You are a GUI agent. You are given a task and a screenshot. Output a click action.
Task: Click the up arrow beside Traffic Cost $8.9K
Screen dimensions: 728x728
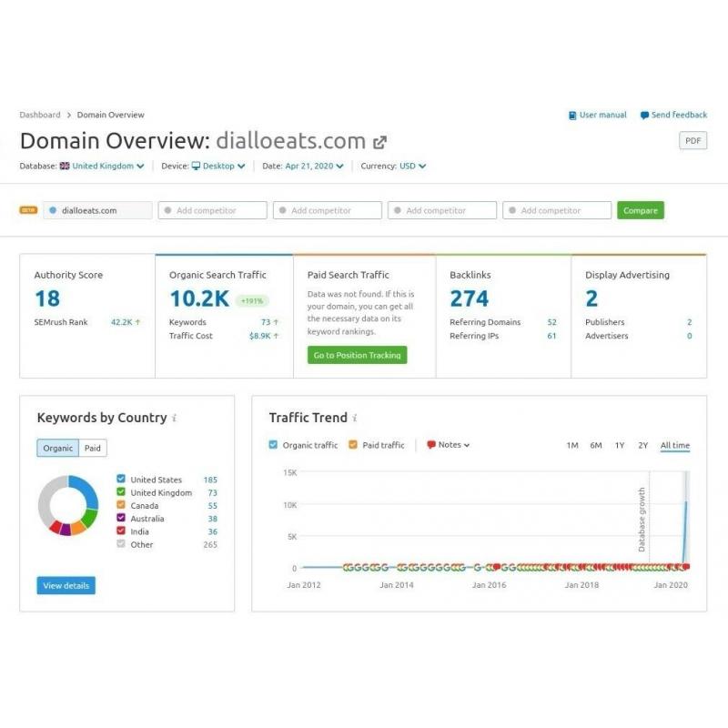click(x=276, y=335)
